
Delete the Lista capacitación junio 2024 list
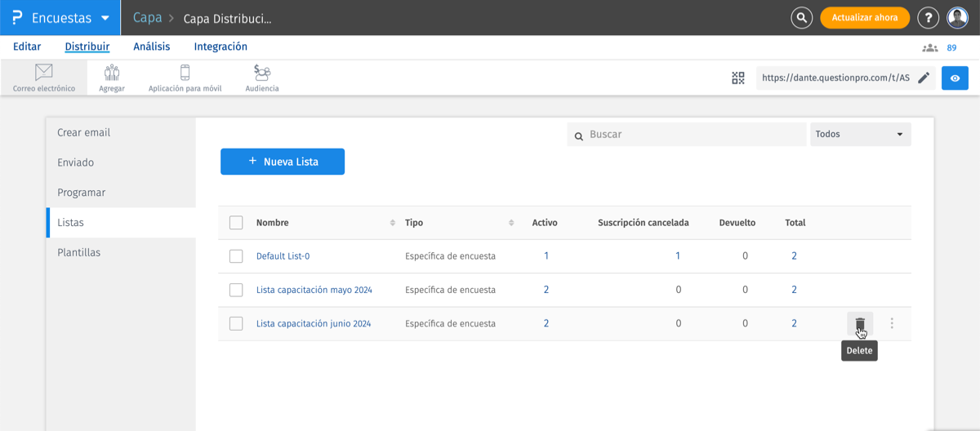[860, 324]
